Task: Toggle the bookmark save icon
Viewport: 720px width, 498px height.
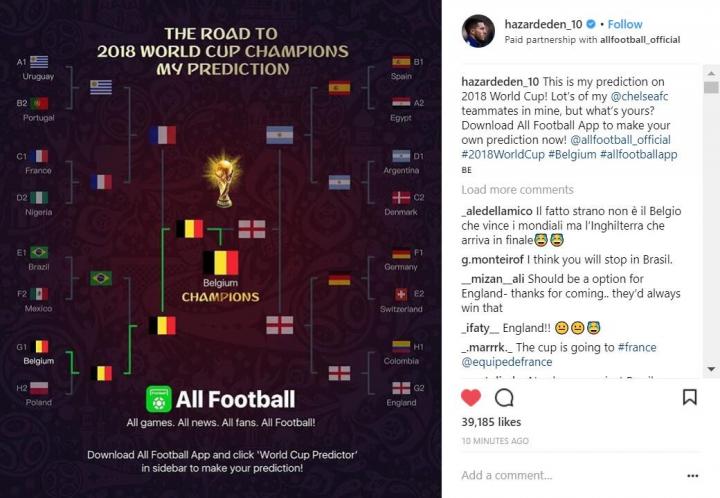Action: (689, 397)
